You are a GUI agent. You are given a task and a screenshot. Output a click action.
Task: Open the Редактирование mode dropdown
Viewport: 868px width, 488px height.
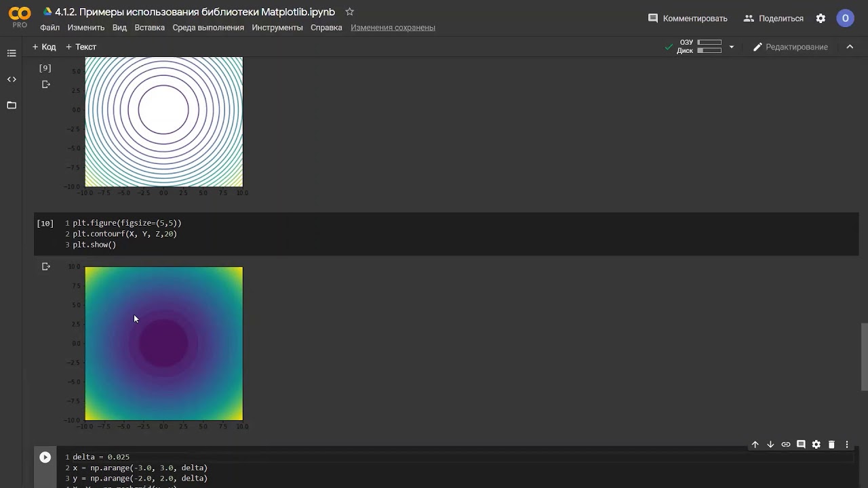pos(791,47)
